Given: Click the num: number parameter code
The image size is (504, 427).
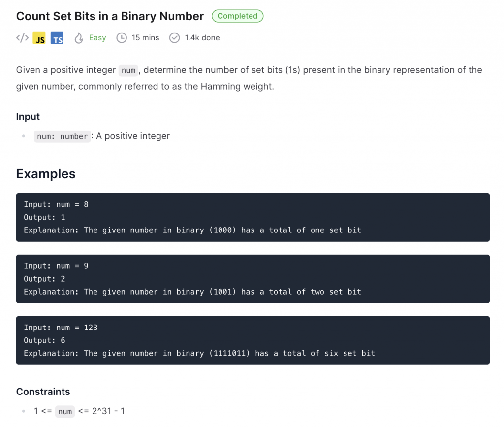Looking at the screenshot, I should point(63,136).
